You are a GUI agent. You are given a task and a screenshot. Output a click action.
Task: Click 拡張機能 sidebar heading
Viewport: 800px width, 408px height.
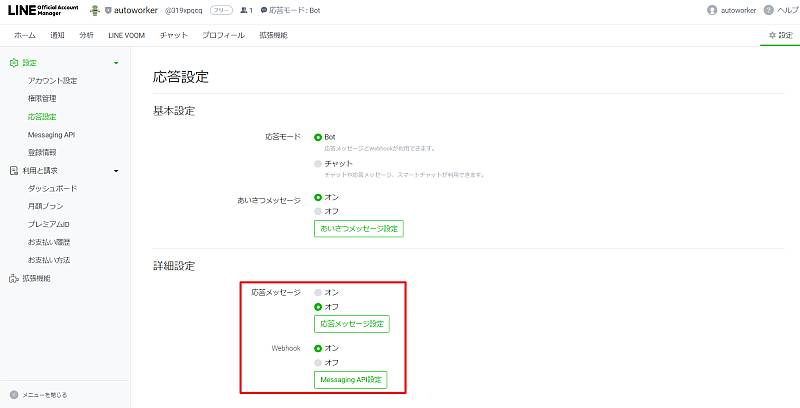tap(36, 278)
